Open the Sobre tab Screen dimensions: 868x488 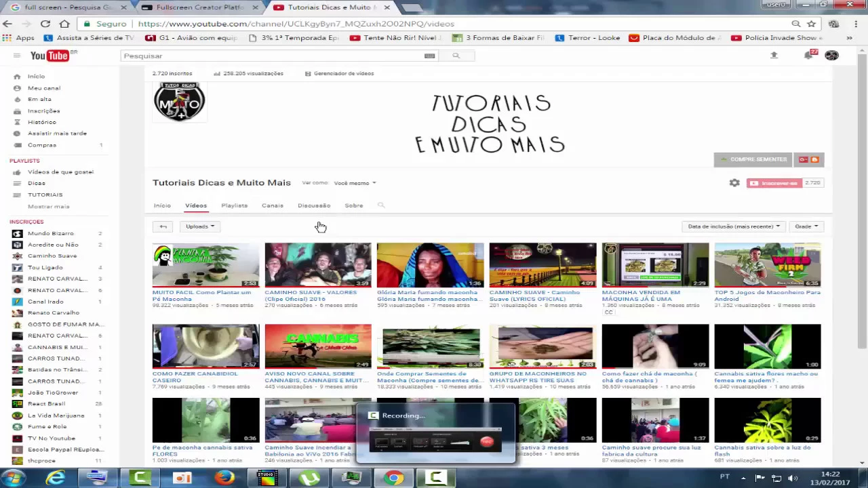coord(354,205)
